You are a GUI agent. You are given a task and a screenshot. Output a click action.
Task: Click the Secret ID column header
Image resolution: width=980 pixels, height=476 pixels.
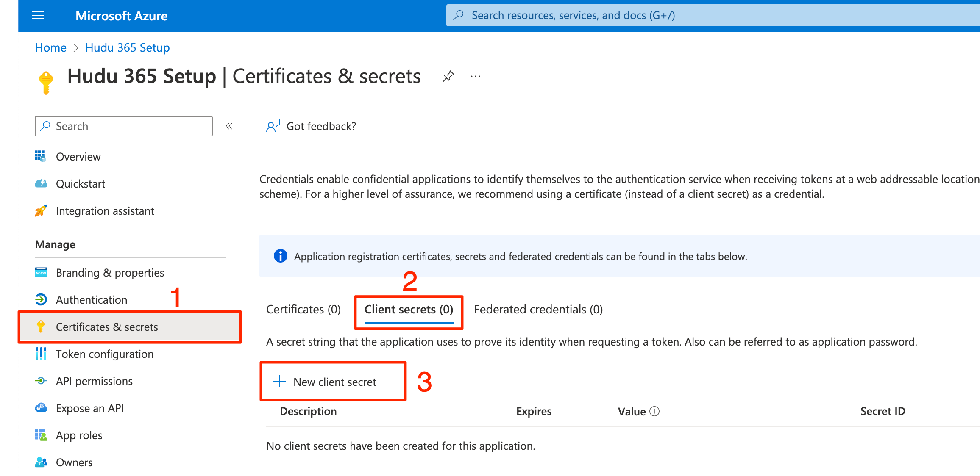pyautogui.click(x=883, y=411)
